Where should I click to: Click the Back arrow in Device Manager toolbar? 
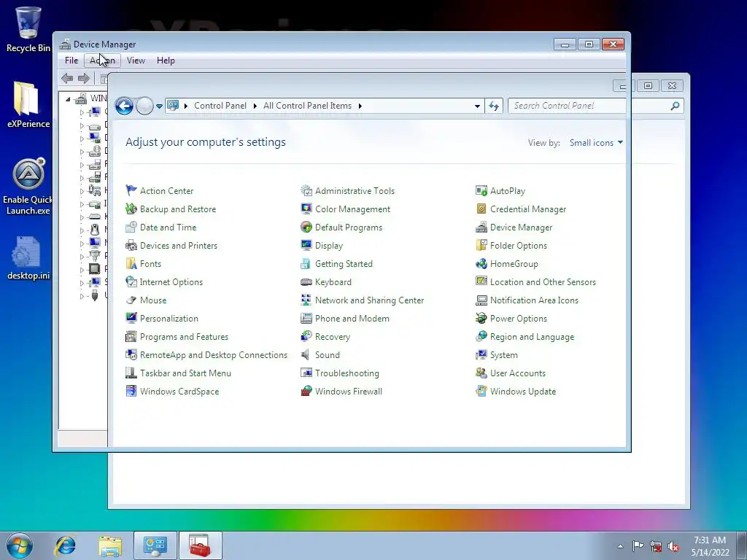tap(67, 78)
